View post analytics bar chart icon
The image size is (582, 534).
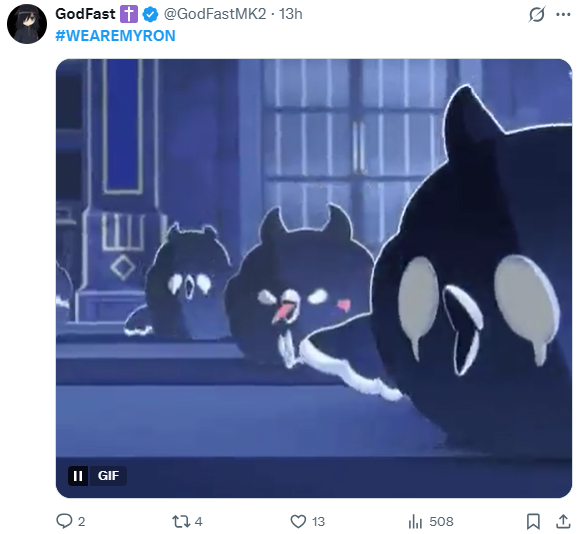pos(415,521)
